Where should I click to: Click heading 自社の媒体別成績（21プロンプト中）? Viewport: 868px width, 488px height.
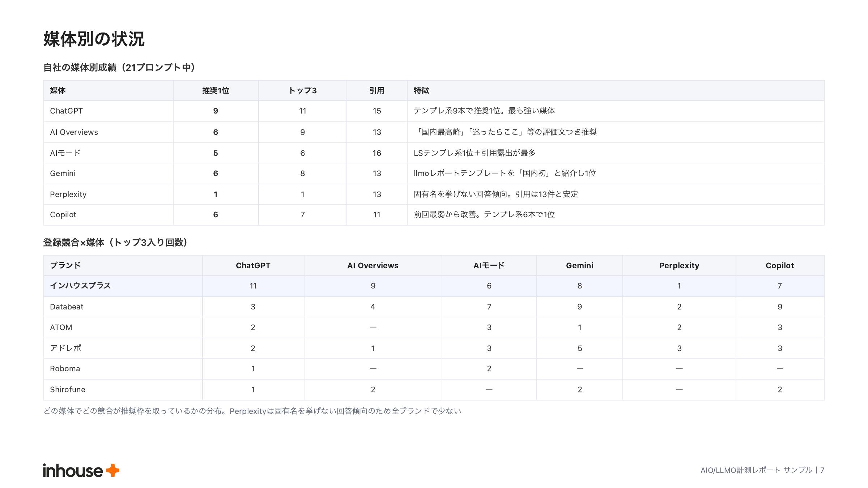pos(119,68)
